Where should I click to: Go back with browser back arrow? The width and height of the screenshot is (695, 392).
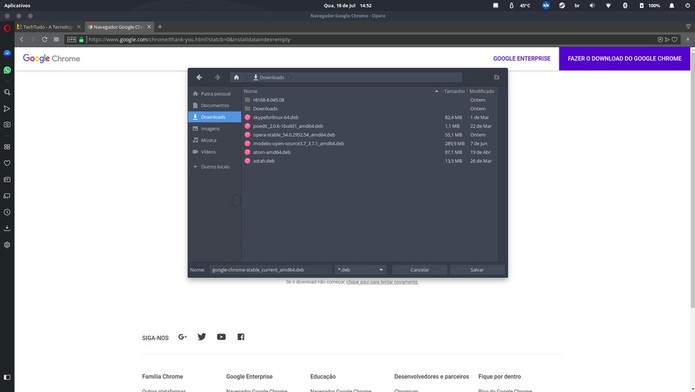click(x=21, y=39)
